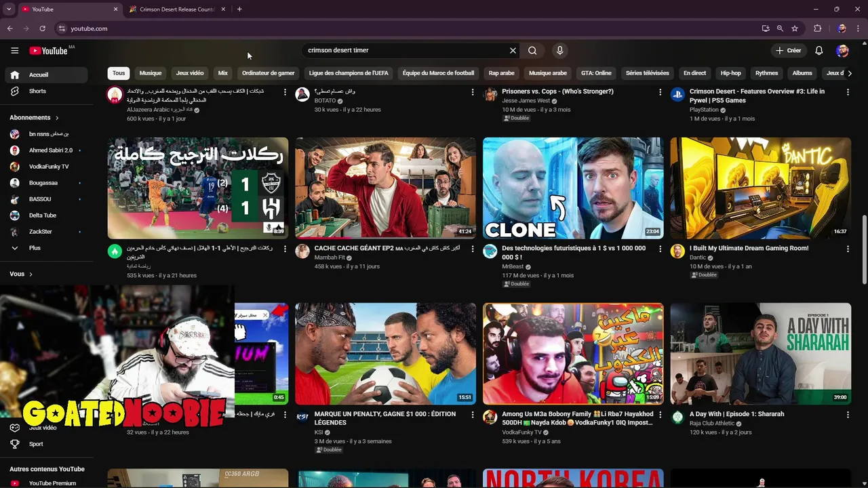
Task: Select the Hip-hop filter chip
Action: click(730, 73)
